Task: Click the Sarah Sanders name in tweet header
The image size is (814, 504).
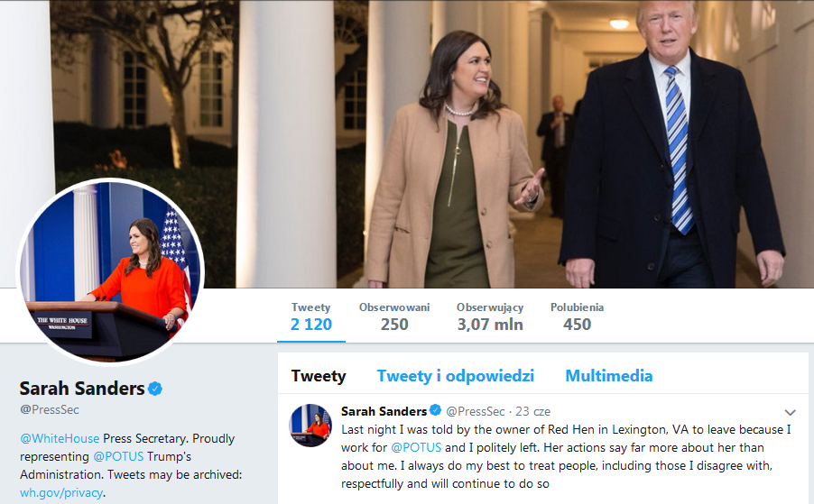Action: [x=384, y=411]
